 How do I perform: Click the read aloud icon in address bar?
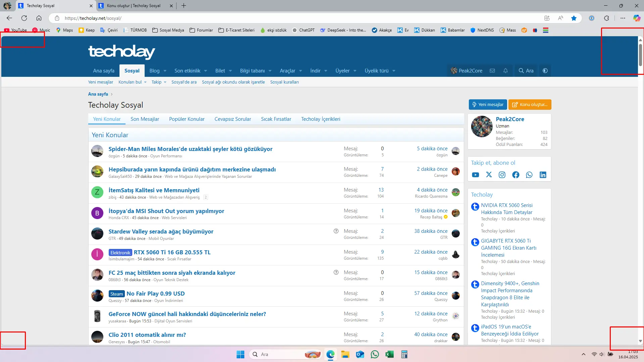click(560, 18)
